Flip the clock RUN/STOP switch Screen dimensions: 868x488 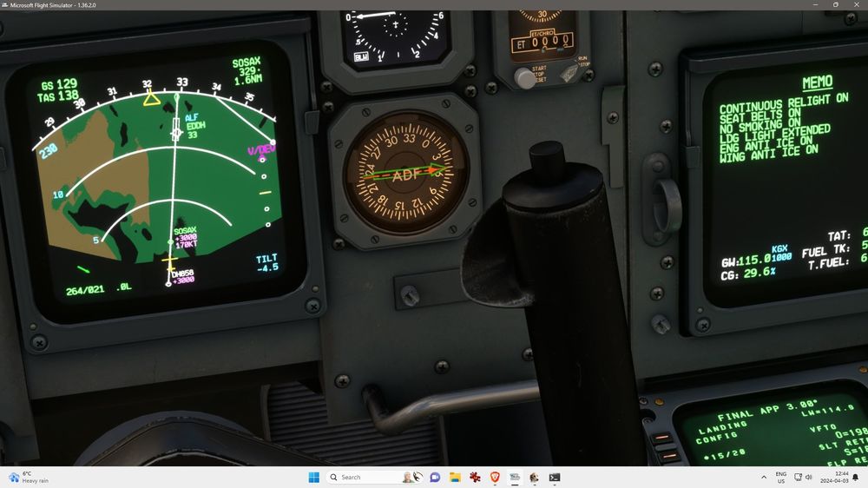[570, 75]
